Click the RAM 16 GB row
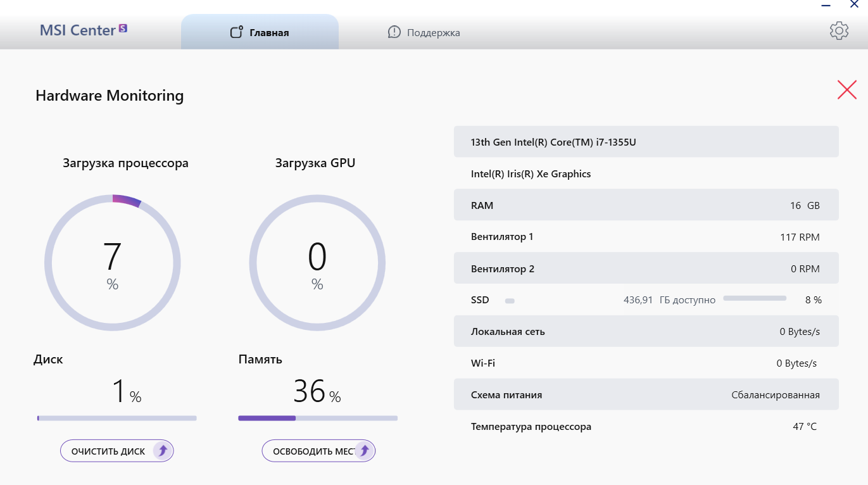The height and width of the screenshot is (485, 868). pos(646,205)
